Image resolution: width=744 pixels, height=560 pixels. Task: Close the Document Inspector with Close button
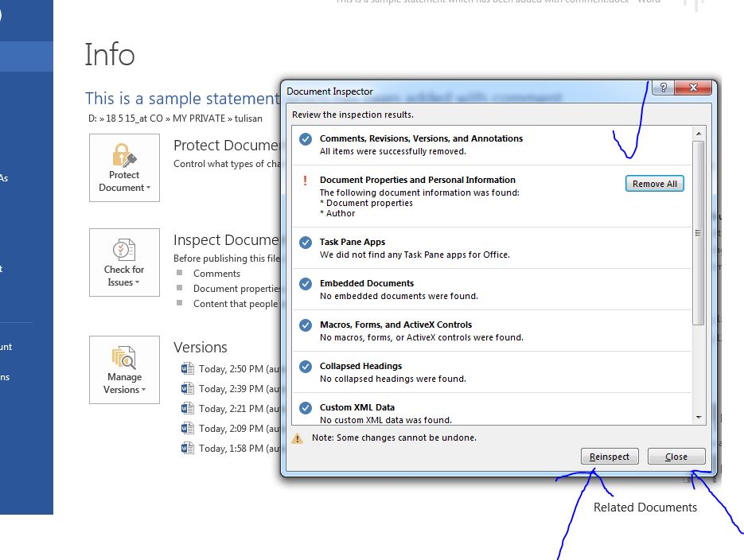pos(676,456)
